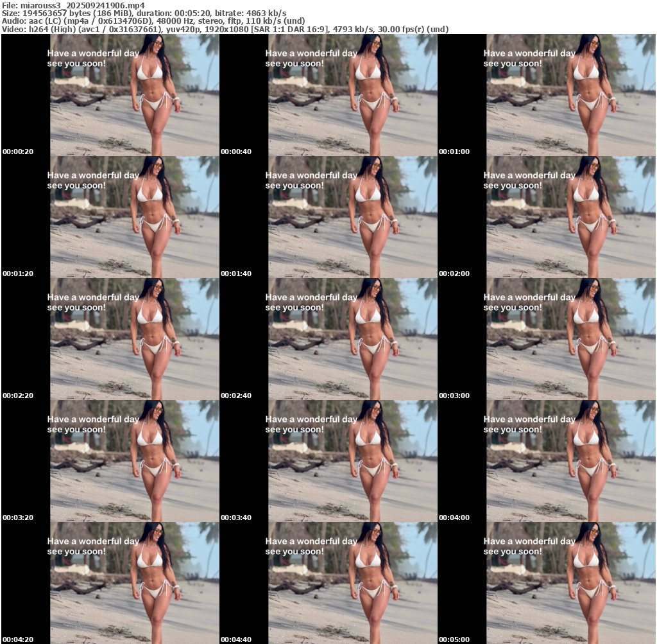Select the thumbnail frame at 00:02:40
Image resolution: width=657 pixels, height=644 pixels.
[x=328, y=339]
